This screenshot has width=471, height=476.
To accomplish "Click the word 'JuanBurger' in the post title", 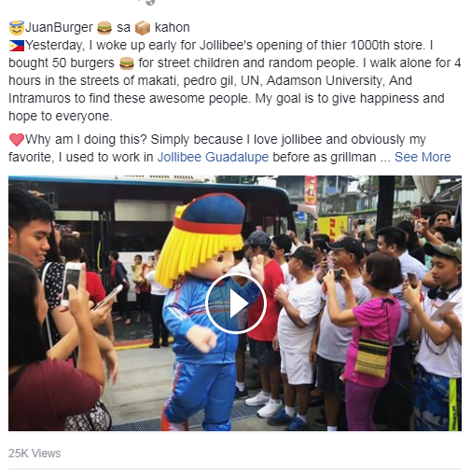I will point(59,27).
